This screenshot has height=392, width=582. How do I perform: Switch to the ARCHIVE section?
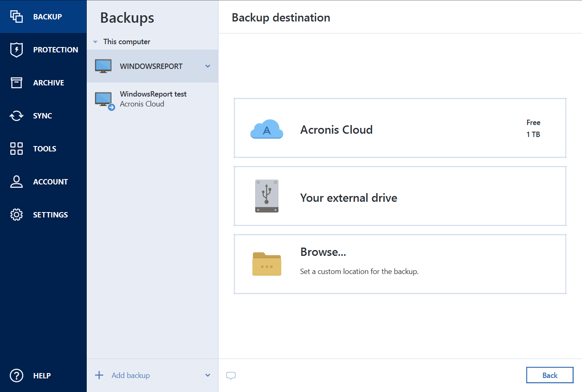click(49, 83)
